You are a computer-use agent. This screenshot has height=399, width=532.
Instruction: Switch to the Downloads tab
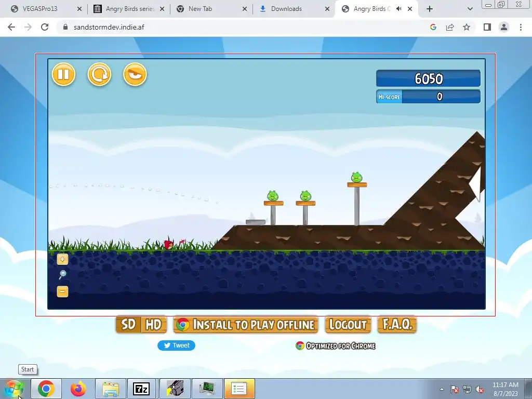(286, 9)
